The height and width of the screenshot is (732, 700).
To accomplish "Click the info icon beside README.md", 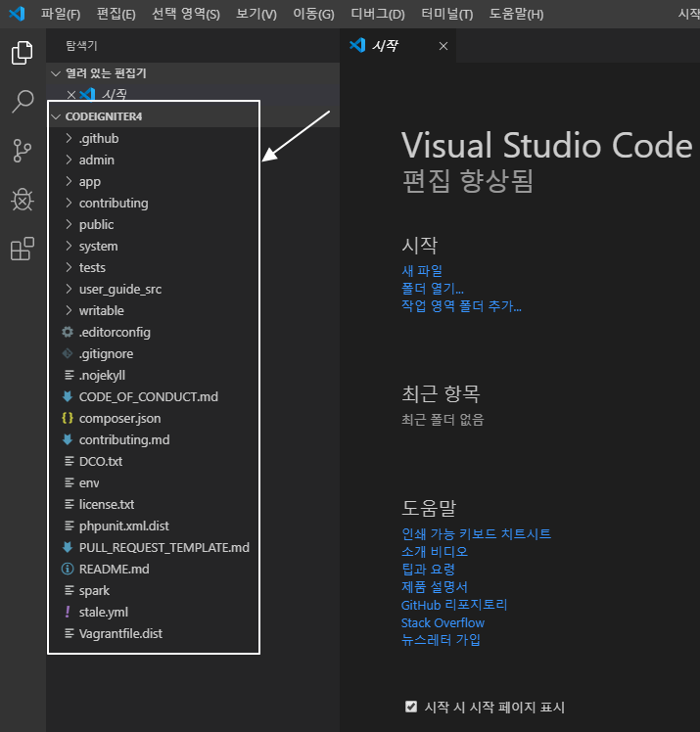I will 68,569.
